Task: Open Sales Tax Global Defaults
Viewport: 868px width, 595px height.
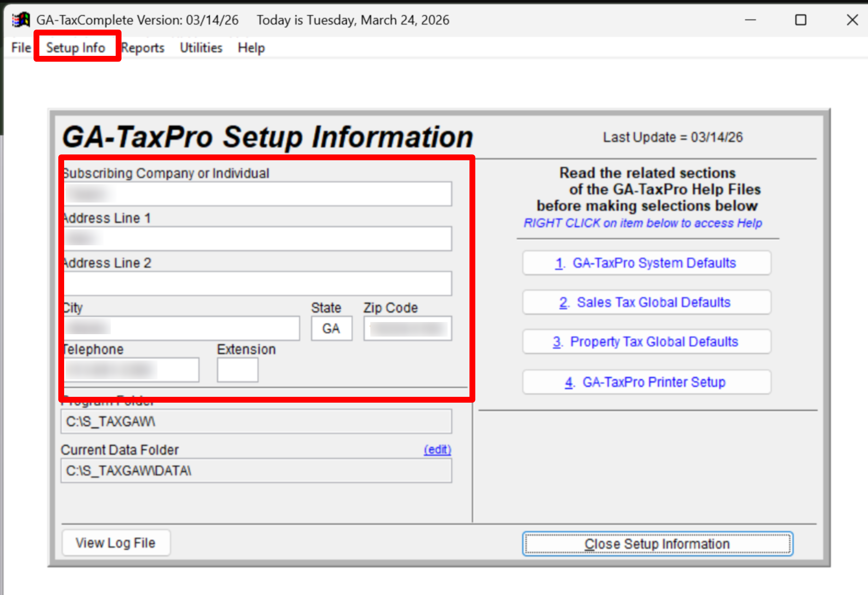Action: [x=646, y=302]
